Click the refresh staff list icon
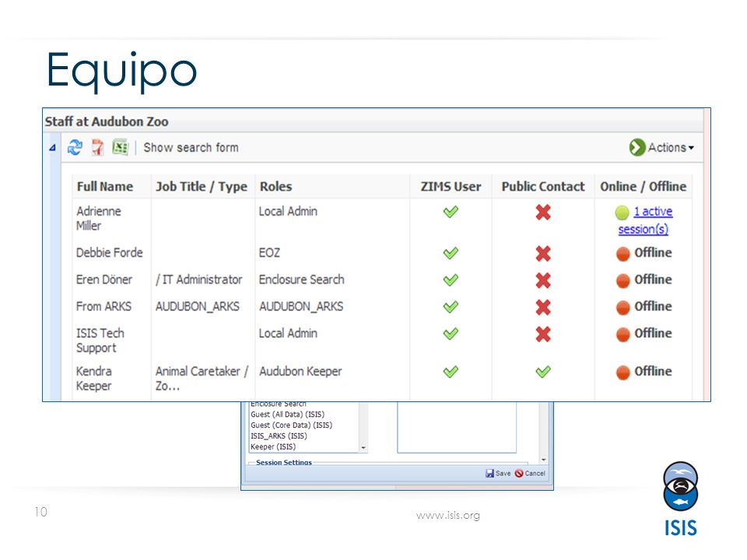This screenshot has height=560, width=747. (x=75, y=147)
